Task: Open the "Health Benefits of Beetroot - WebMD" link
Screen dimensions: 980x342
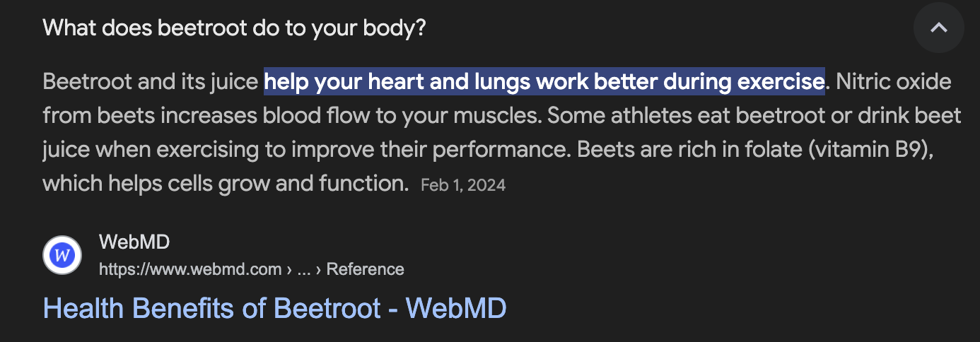Action: [x=274, y=309]
